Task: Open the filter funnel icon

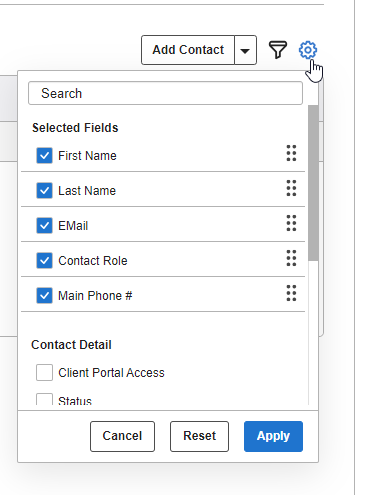Action: (278, 50)
